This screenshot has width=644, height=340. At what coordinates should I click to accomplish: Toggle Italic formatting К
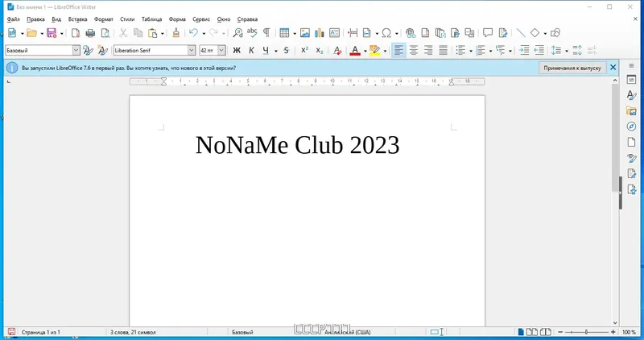[251, 51]
